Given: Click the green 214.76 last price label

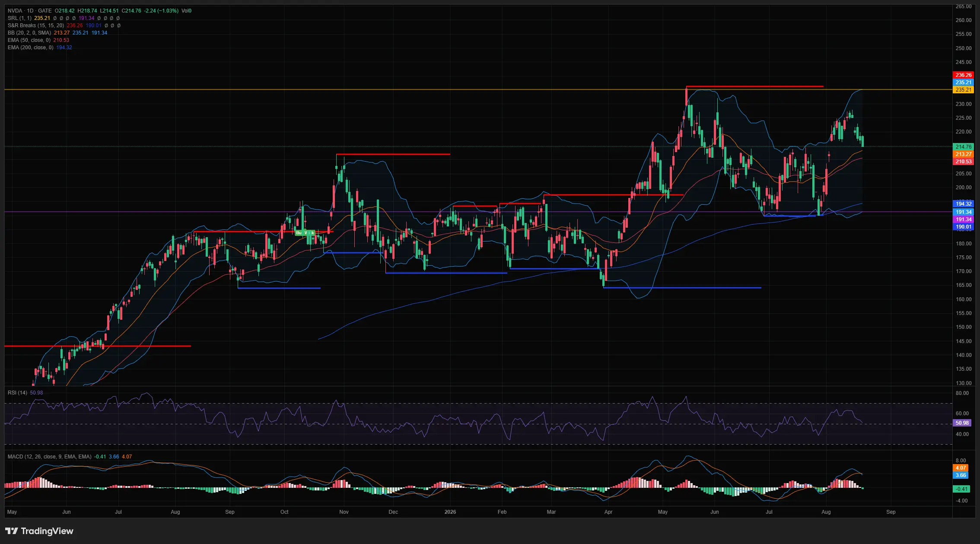Looking at the screenshot, I should pyautogui.click(x=964, y=147).
